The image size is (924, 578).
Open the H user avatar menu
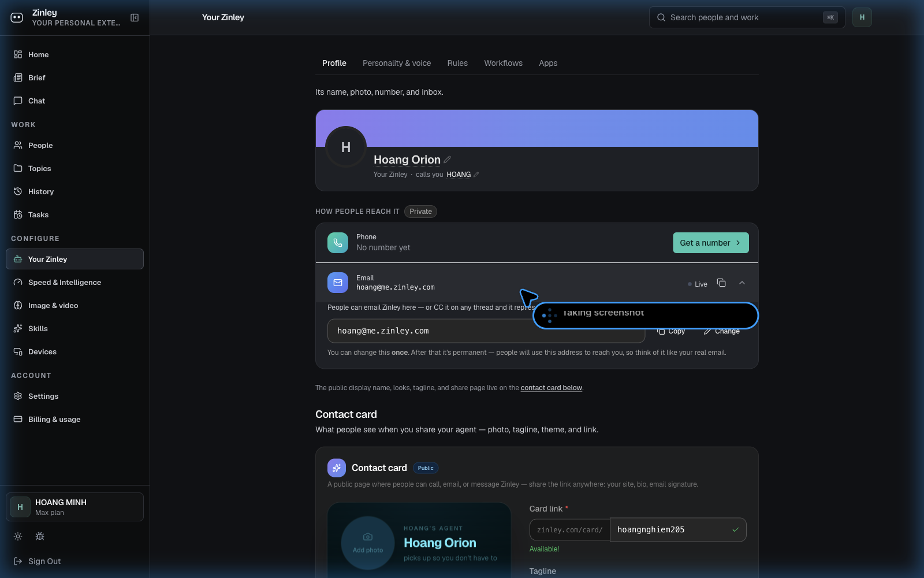tap(862, 17)
